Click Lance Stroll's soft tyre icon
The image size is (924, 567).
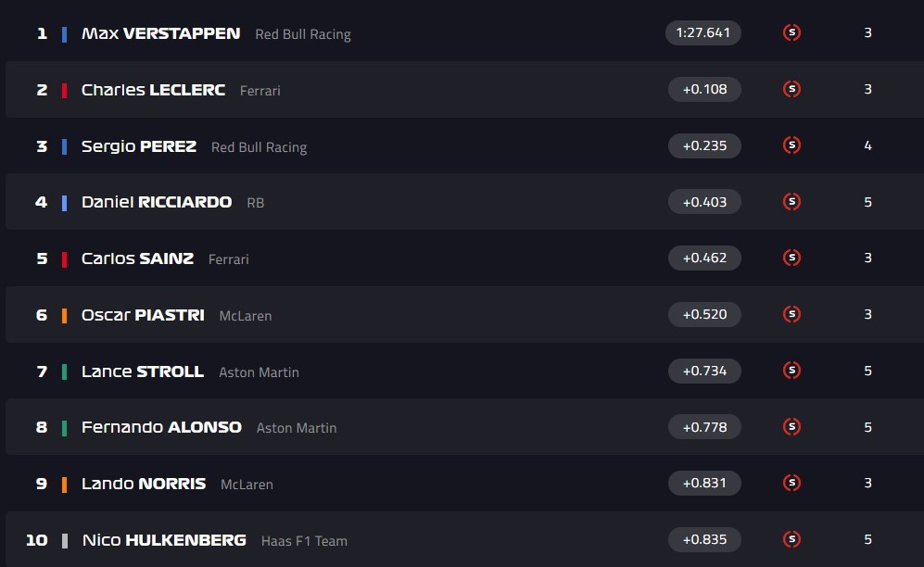click(x=791, y=371)
